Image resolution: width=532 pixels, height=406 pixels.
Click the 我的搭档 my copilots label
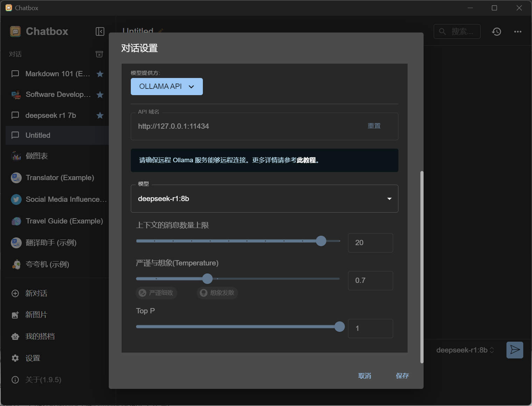40,337
